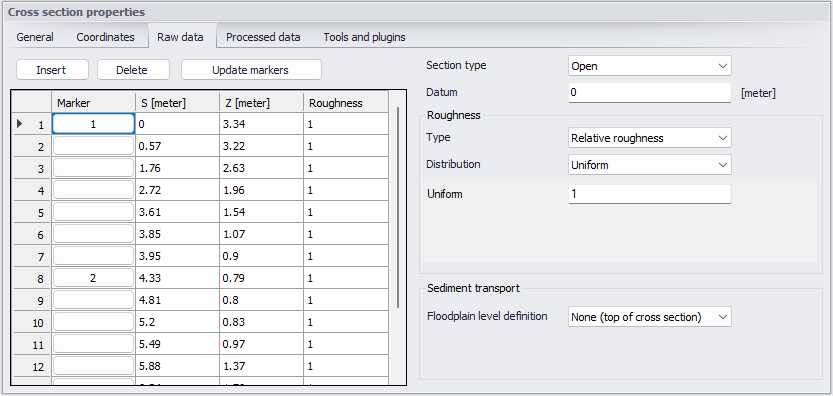Select the Marker cell in row 8
The height and width of the screenshot is (396, 833).
point(93,278)
